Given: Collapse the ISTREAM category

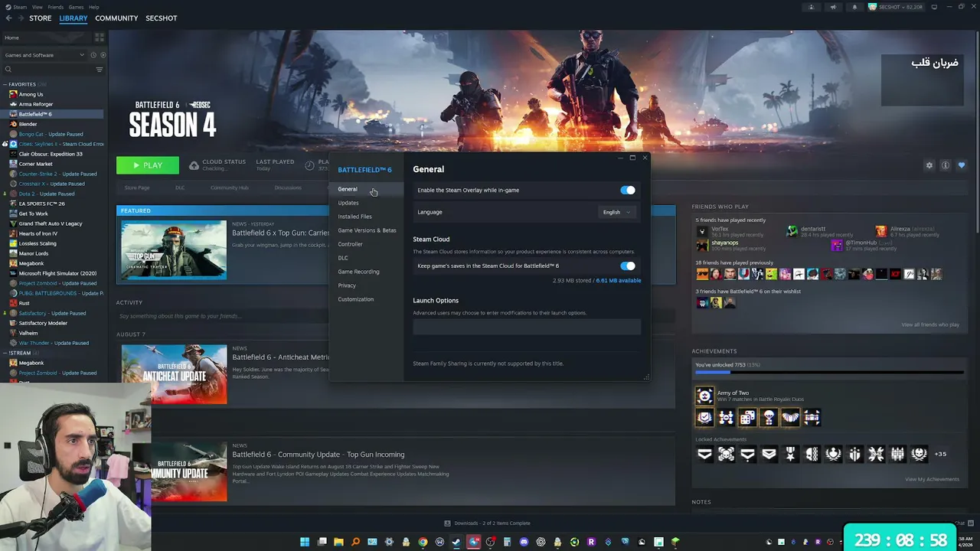Looking at the screenshot, I should (x=5, y=353).
